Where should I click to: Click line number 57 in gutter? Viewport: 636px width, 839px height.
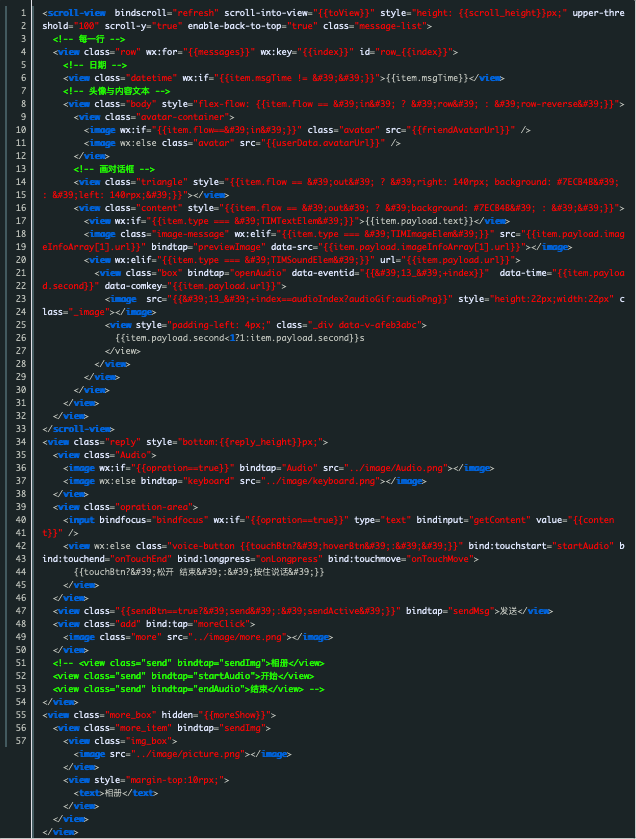[20, 741]
